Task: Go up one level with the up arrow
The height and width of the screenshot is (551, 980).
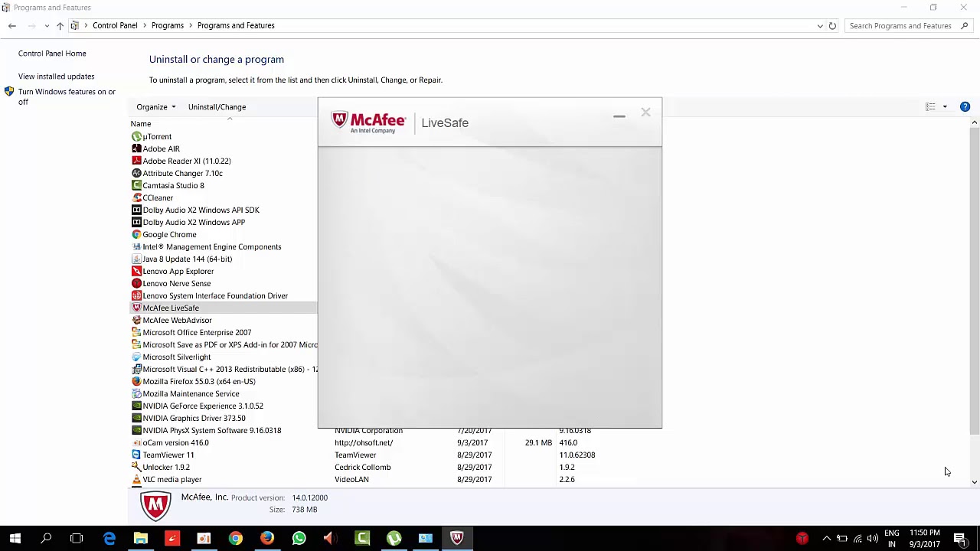Action: pos(60,25)
